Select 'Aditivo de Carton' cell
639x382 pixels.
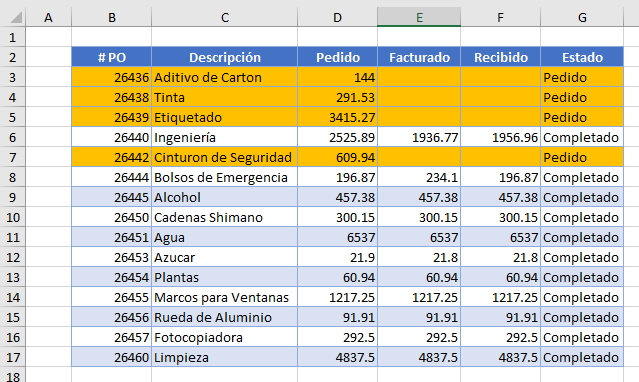[x=225, y=77]
